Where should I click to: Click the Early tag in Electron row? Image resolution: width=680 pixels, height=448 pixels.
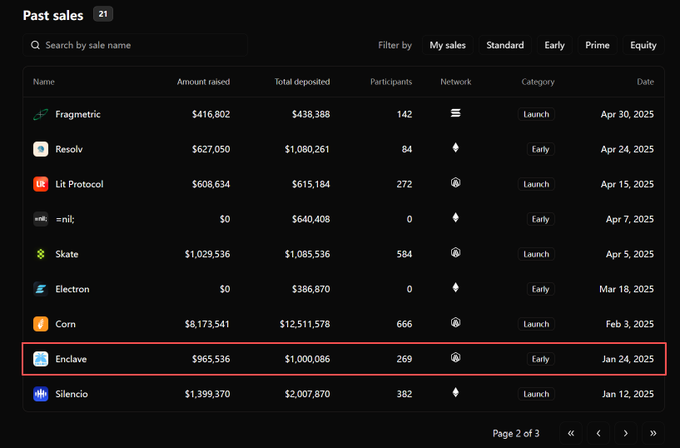point(541,289)
